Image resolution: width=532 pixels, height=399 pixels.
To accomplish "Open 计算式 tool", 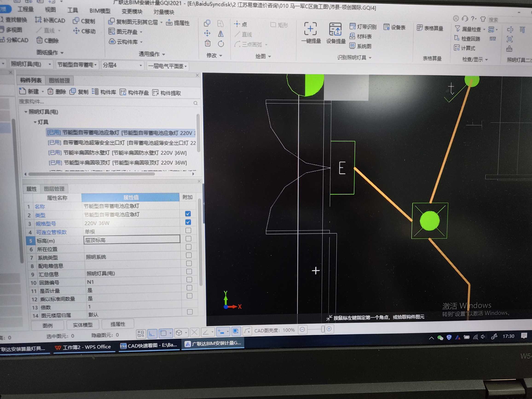I will (x=465, y=48).
